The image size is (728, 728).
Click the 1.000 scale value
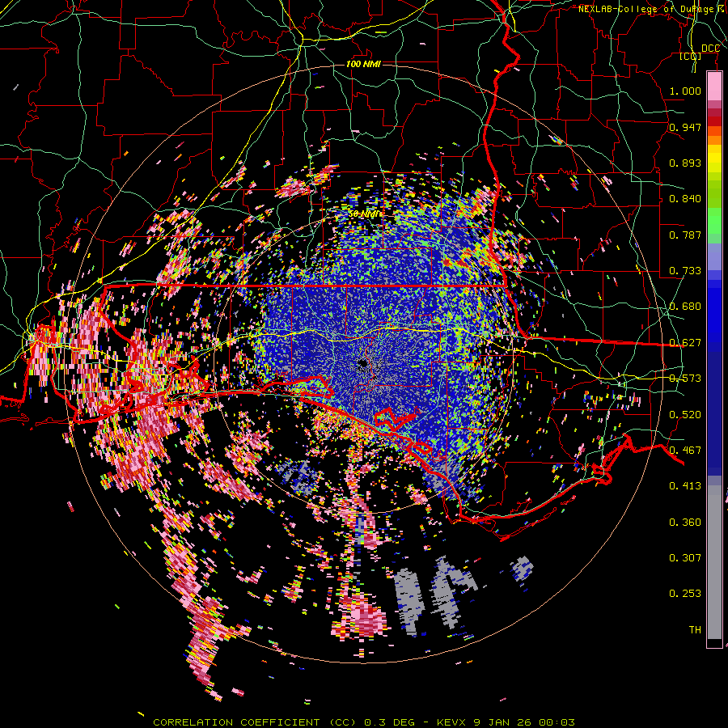pos(685,91)
